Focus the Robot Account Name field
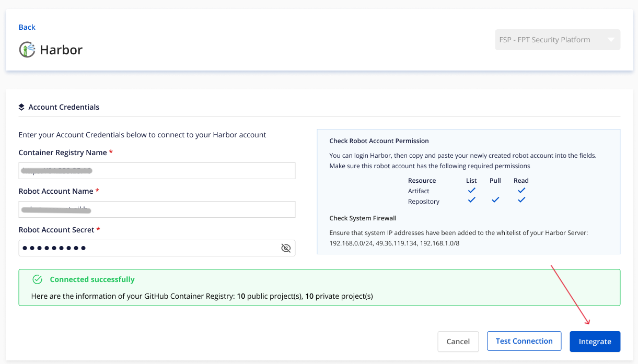638x364 pixels. click(157, 209)
